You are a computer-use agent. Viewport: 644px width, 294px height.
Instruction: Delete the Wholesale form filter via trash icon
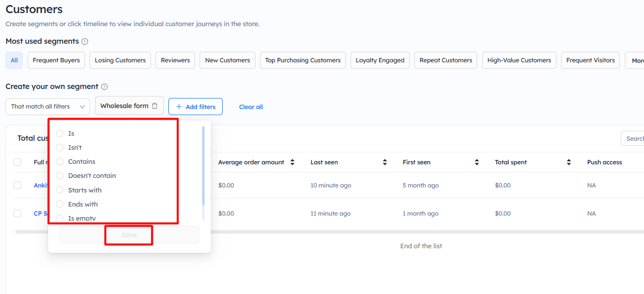(155, 106)
